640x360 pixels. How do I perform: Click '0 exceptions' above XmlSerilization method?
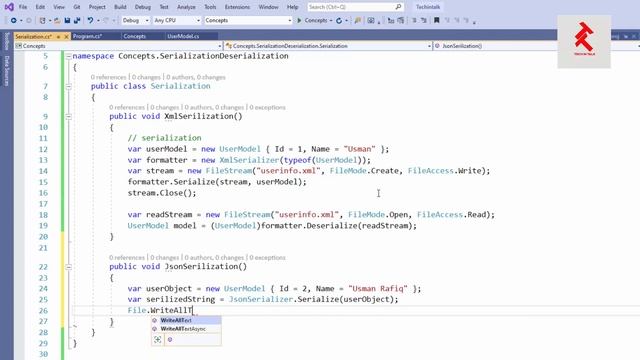coord(267,107)
